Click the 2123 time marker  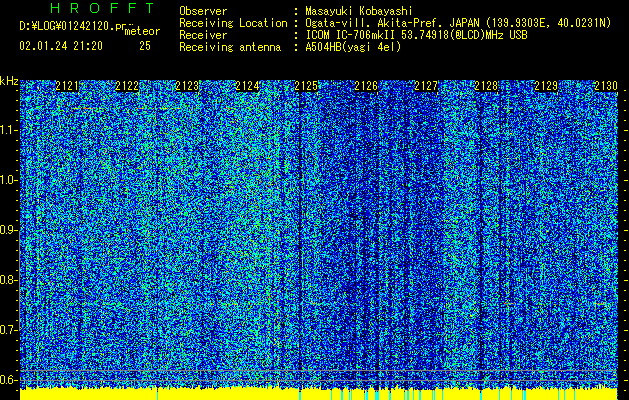coord(187,86)
